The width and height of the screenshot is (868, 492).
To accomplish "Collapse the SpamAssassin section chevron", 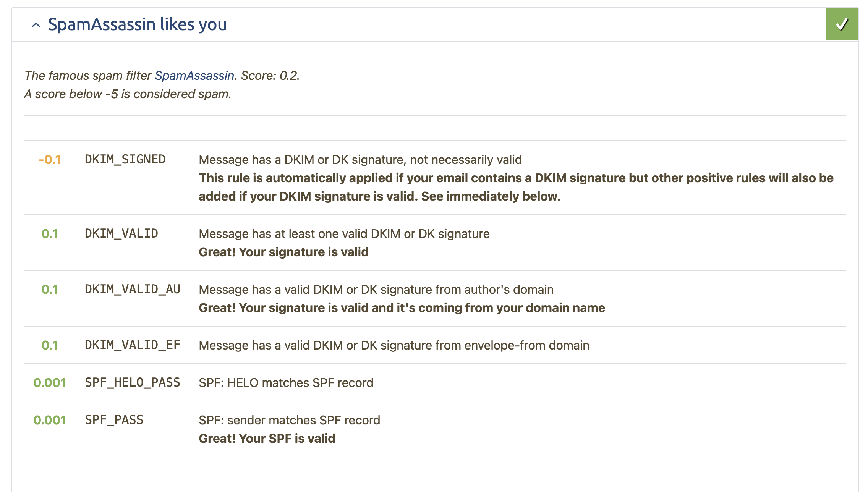I will 36,25.
